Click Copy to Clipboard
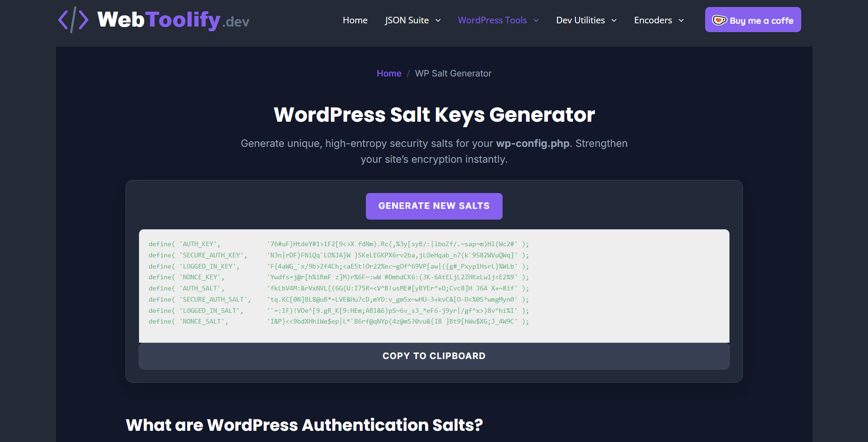 click(x=434, y=356)
